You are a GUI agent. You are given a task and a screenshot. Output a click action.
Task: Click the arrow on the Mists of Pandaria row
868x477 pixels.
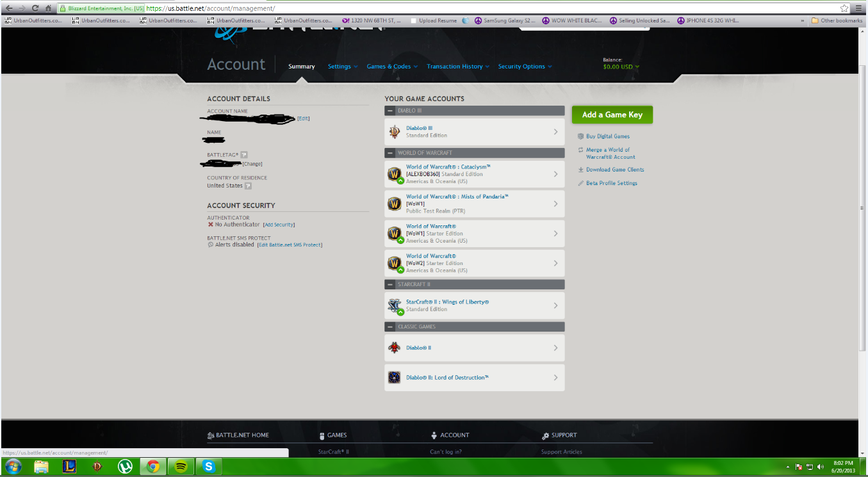coord(555,204)
